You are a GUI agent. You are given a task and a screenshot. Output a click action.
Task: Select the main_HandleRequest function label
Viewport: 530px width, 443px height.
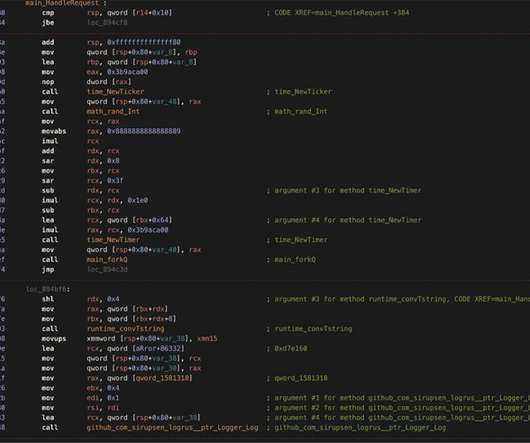click(66, 3)
